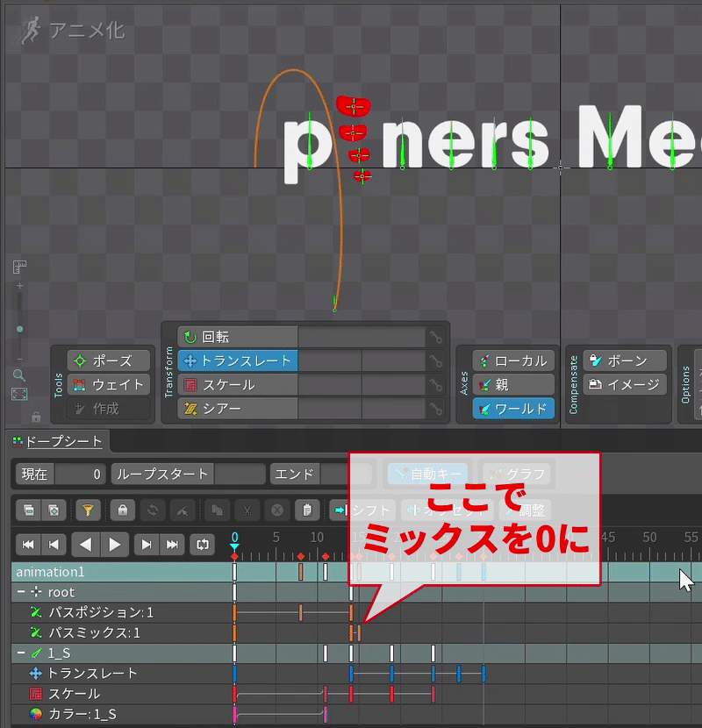The width and height of the screenshot is (702, 728).
Task: Toggle the padlock button in the dopesheet toolbar
Action: click(123, 510)
